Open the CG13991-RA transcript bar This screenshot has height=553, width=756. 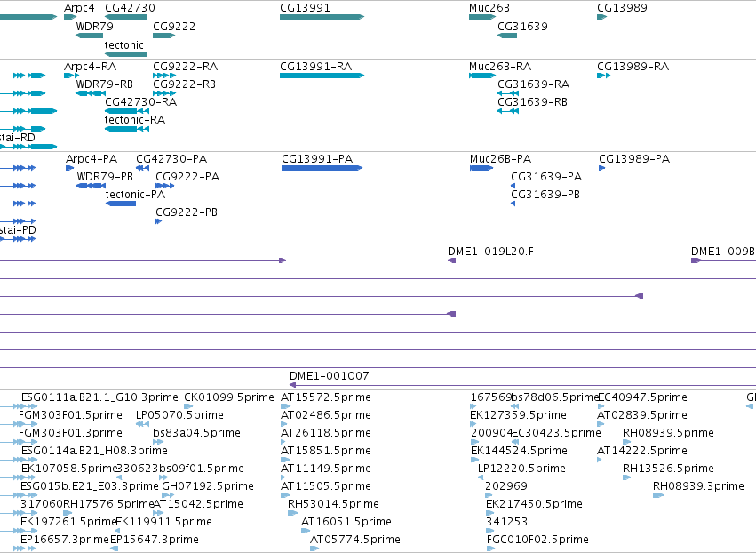322,76
